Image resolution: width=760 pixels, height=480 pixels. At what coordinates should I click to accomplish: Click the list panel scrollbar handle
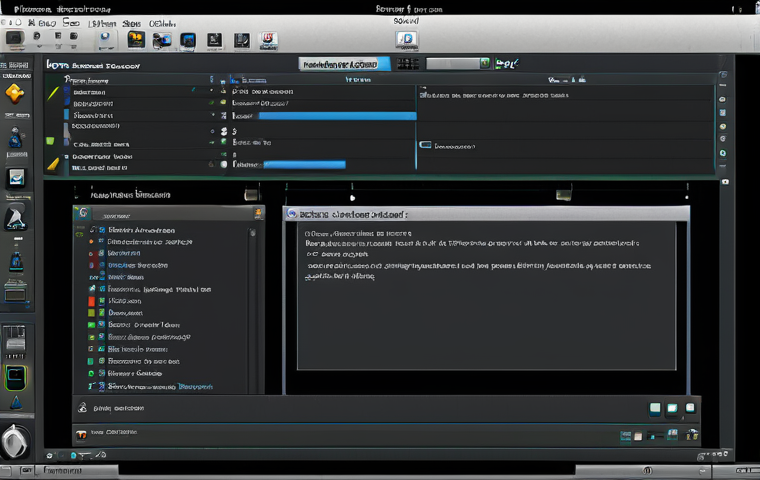tap(253, 233)
